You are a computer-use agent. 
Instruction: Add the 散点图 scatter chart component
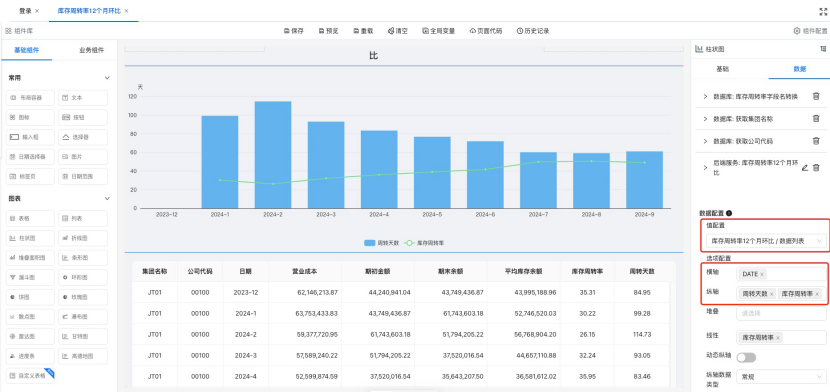(x=30, y=316)
